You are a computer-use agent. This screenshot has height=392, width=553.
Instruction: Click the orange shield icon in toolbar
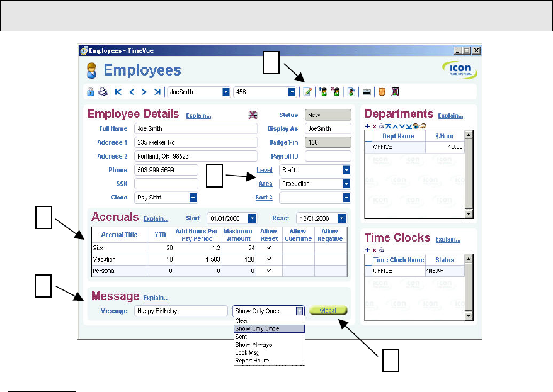[x=382, y=92]
